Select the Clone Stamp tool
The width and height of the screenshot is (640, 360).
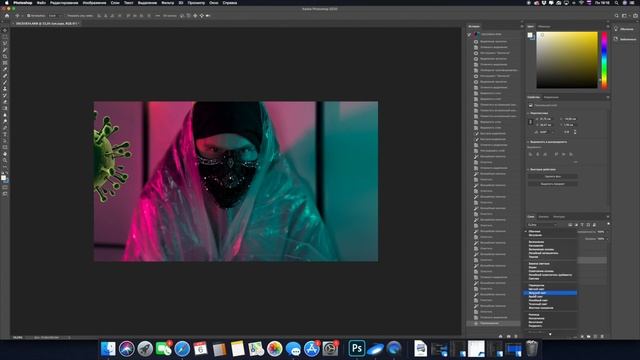pos(5,89)
